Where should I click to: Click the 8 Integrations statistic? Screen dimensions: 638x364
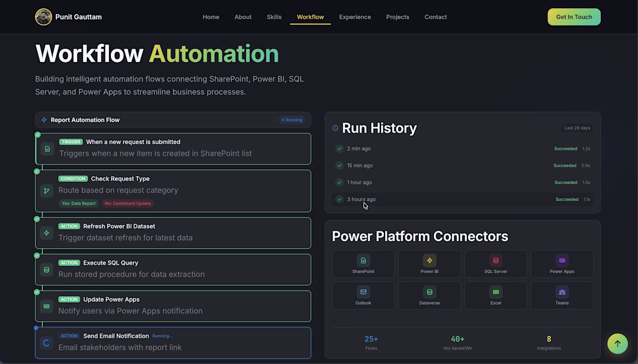pos(549,343)
